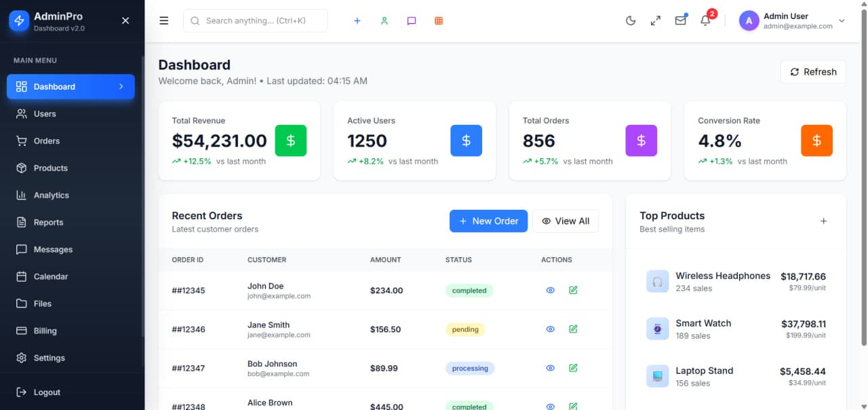Click the orange grid icon in header

pos(439,21)
